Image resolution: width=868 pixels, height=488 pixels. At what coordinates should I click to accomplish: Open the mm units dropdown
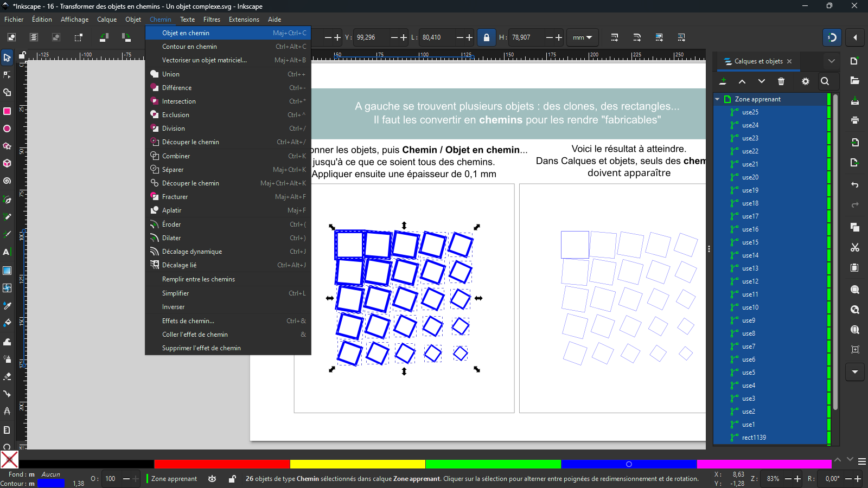pyautogui.click(x=582, y=37)
